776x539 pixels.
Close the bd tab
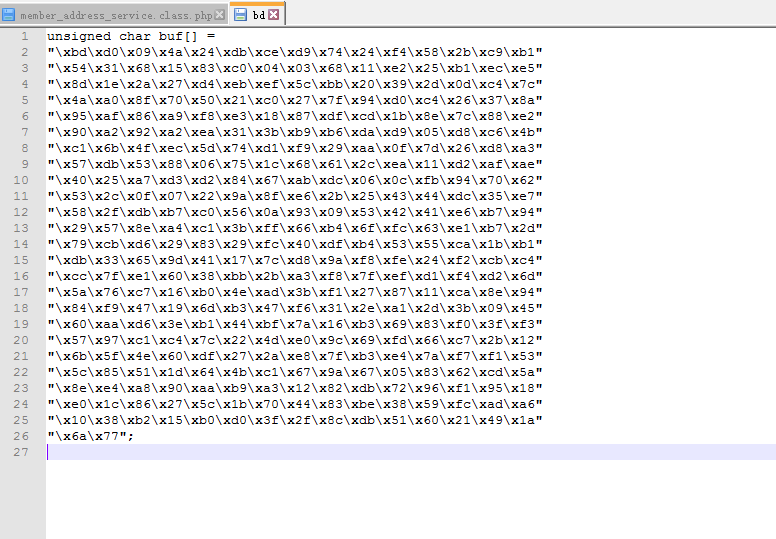click(x=274, y=15)
